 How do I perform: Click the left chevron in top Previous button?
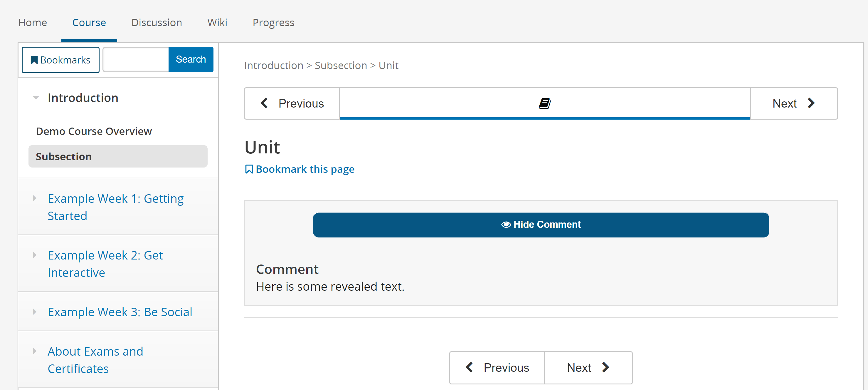pyautogui.click(x=265, y=103)
